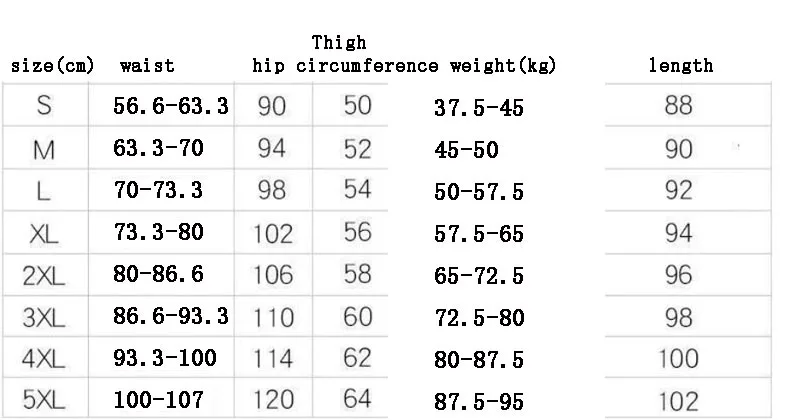Click length value 88 cell
Screen dimensions: 800x420
[678, 107]
